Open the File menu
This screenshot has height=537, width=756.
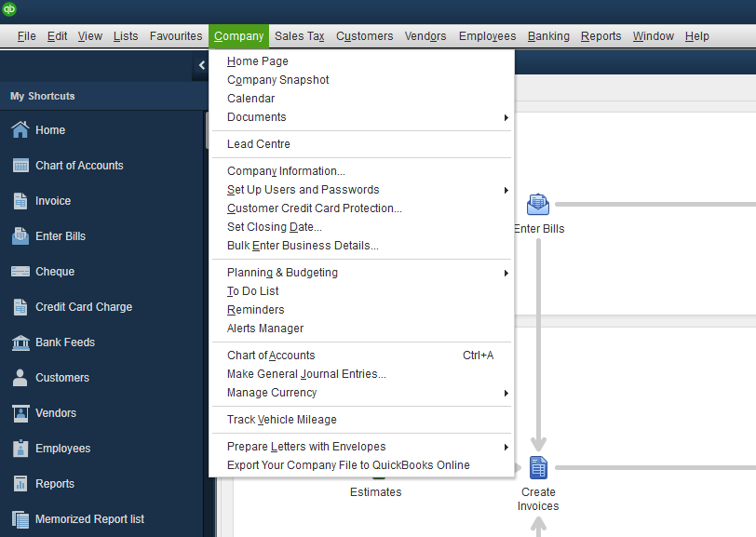click(26, 36)
